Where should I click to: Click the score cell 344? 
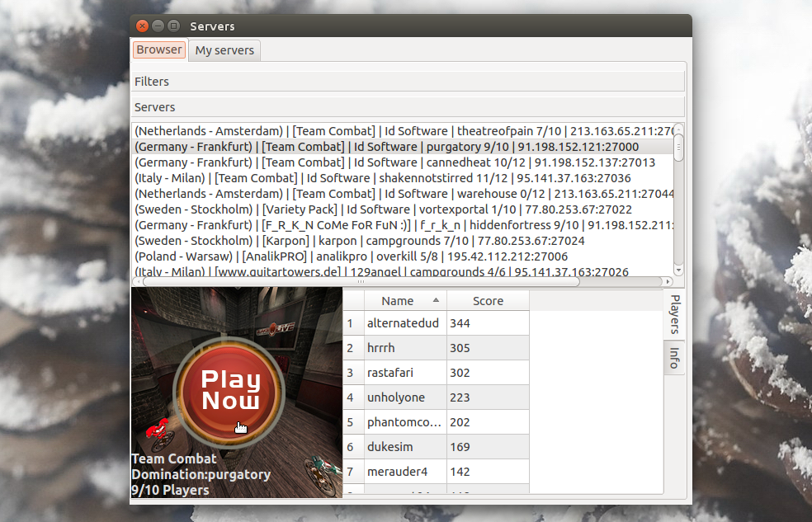point(488,322)
